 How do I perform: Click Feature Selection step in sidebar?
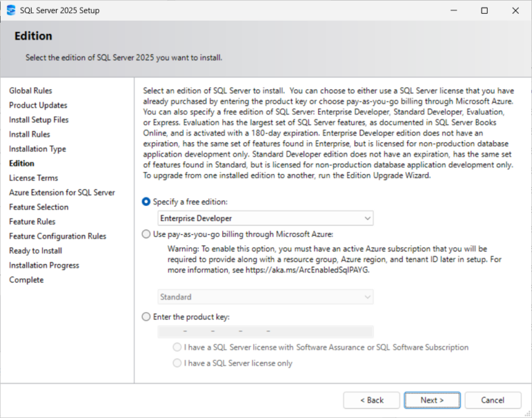pyautogui.click(x=39, y=207)
